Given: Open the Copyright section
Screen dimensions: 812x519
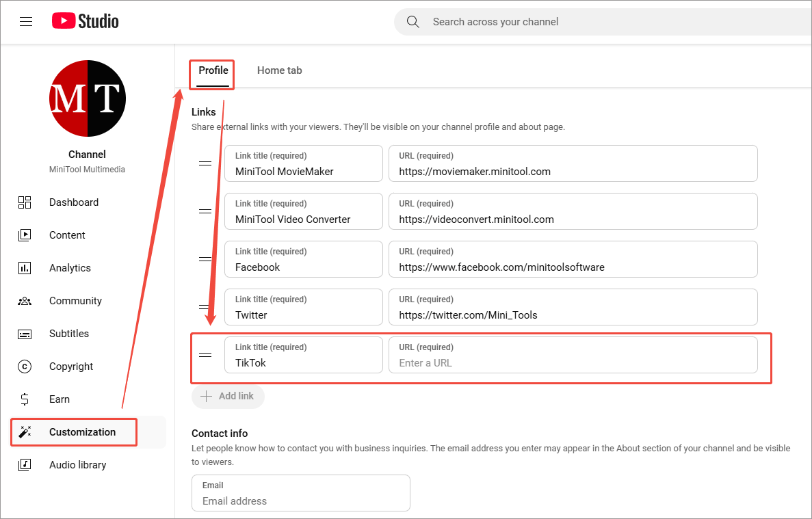Looking at the screenshot, I should pos(88,367).
